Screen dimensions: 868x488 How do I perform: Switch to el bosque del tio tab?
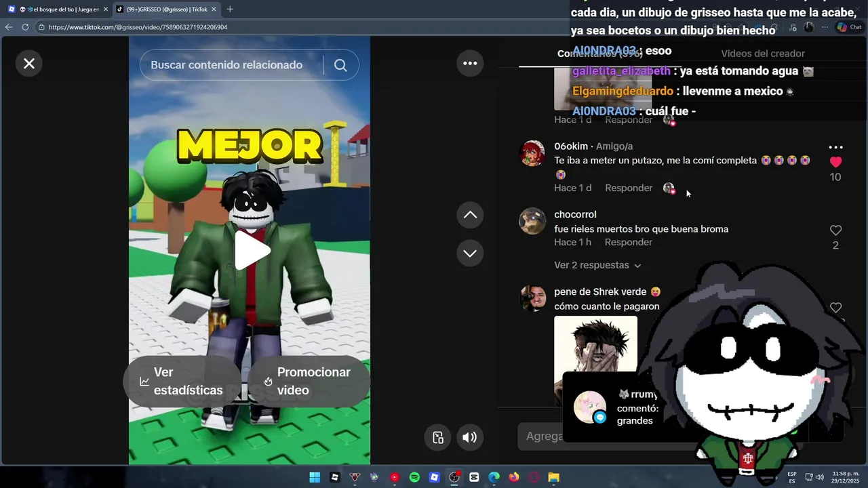tap(58, 9)
